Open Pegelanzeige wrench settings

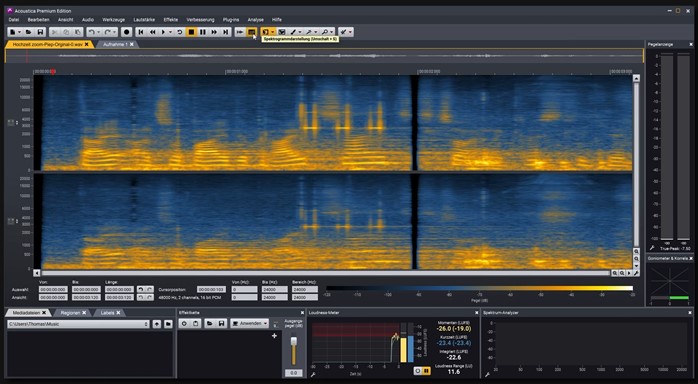(652, 248)
